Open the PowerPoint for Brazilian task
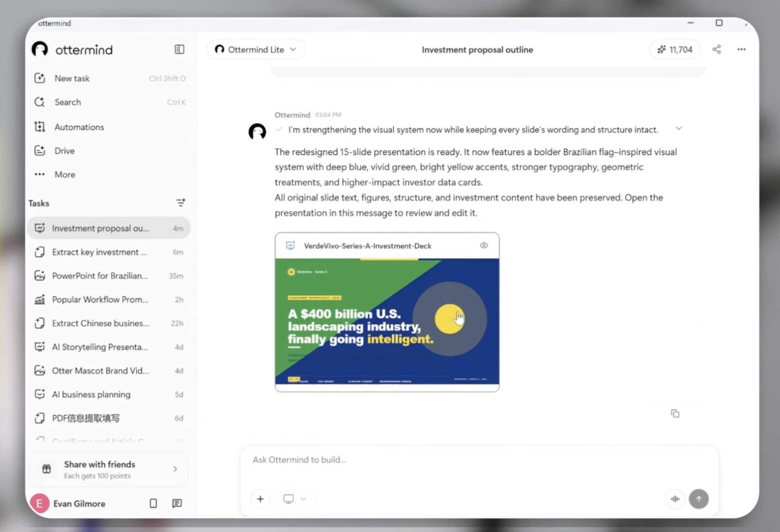The width and height of the screenshot is (780, 532). coord(109,276)
